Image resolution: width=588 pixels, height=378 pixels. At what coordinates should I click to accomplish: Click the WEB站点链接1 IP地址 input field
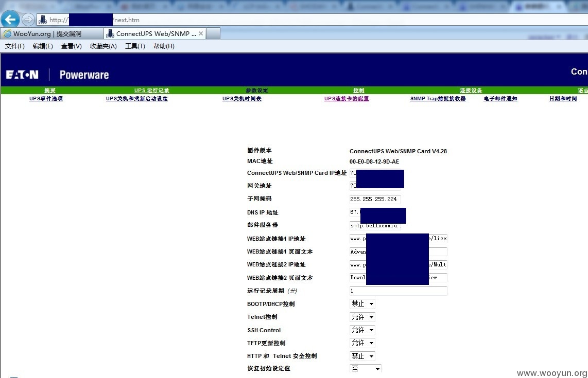coord(398,238)
